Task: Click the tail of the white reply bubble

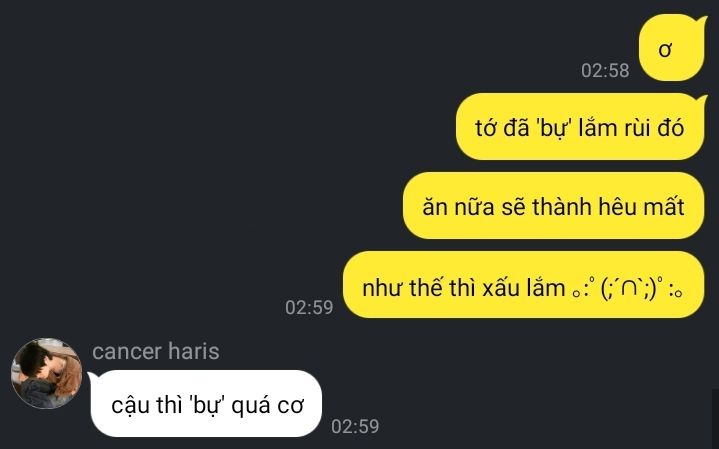Action: click(x=93, y=377)
